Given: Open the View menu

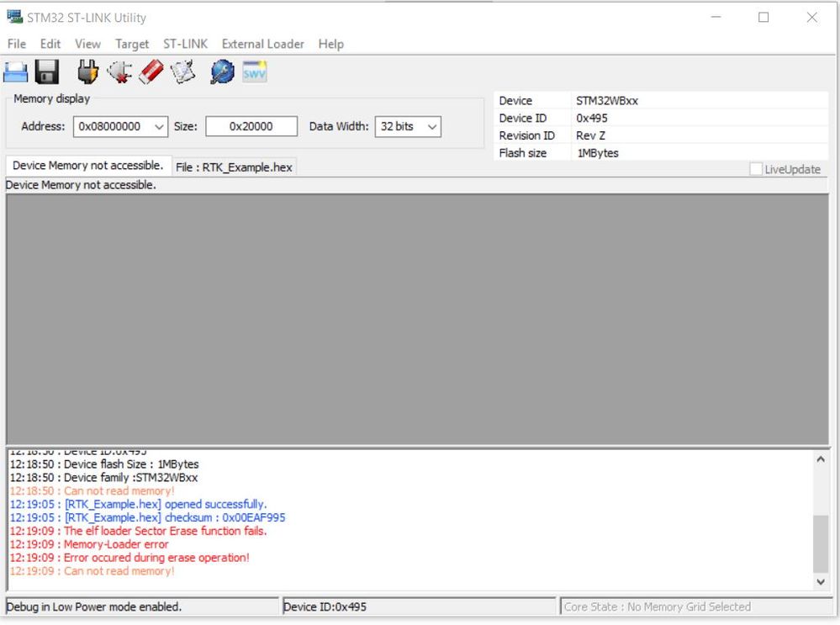Looking at the screenshot, I should tap(87, 44).
